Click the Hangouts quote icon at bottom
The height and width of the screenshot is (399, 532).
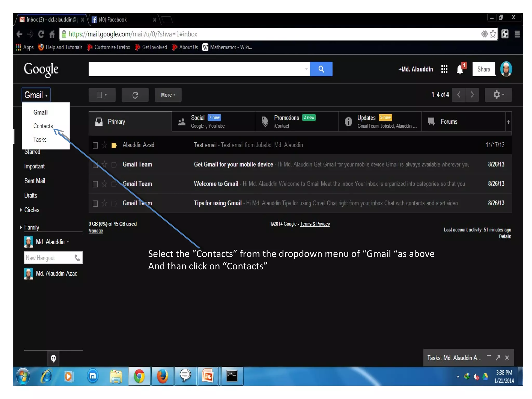pyautogui.click(x=53, y=358)
